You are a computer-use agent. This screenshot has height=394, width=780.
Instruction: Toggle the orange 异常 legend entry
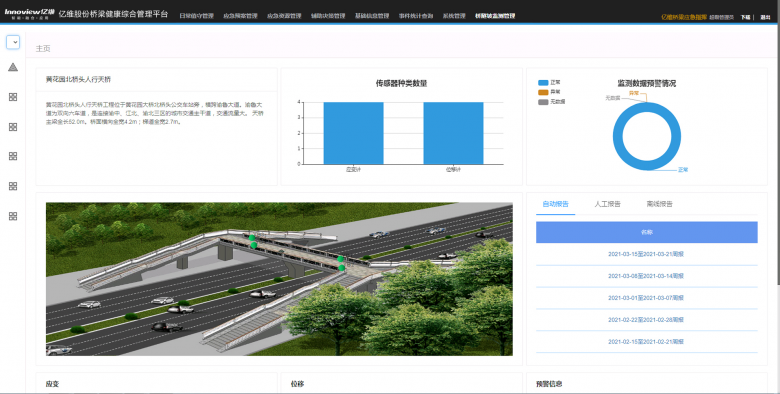tap(549, 92)
